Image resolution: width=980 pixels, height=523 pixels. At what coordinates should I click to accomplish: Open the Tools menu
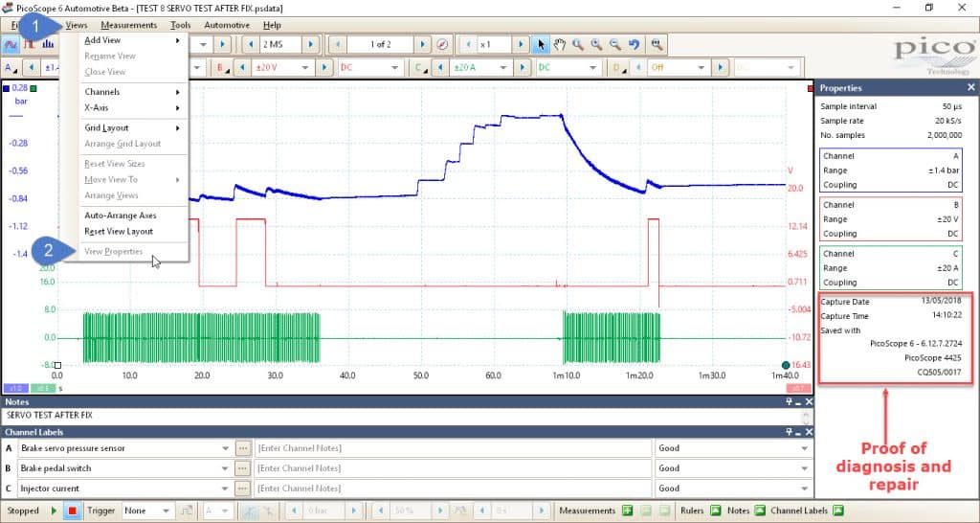tap(181, 25)
